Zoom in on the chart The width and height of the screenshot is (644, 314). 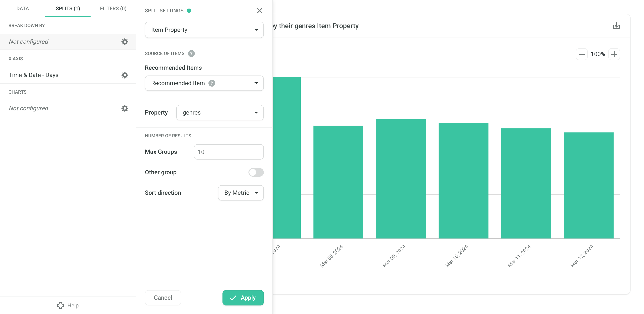click(614, 54)
